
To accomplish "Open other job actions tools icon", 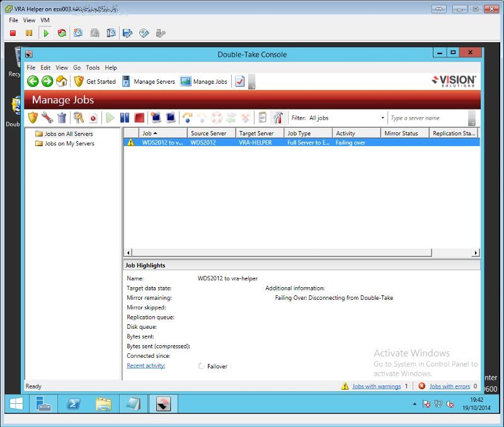I will (278, 118).
